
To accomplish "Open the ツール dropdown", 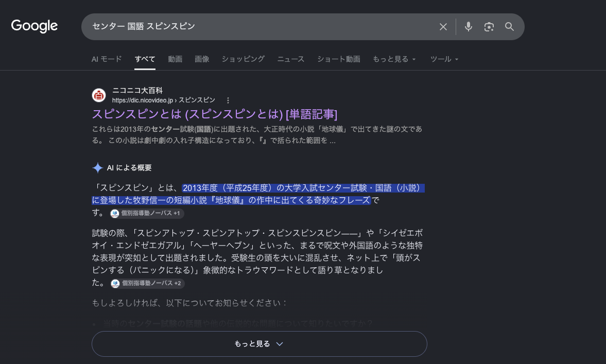I will pos(444,59).
